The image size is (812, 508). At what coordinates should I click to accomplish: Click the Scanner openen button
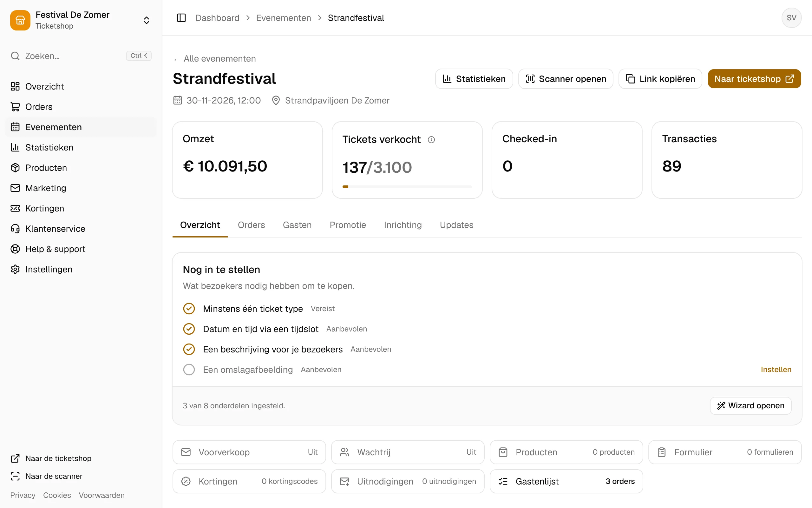(x=566, y=79)
